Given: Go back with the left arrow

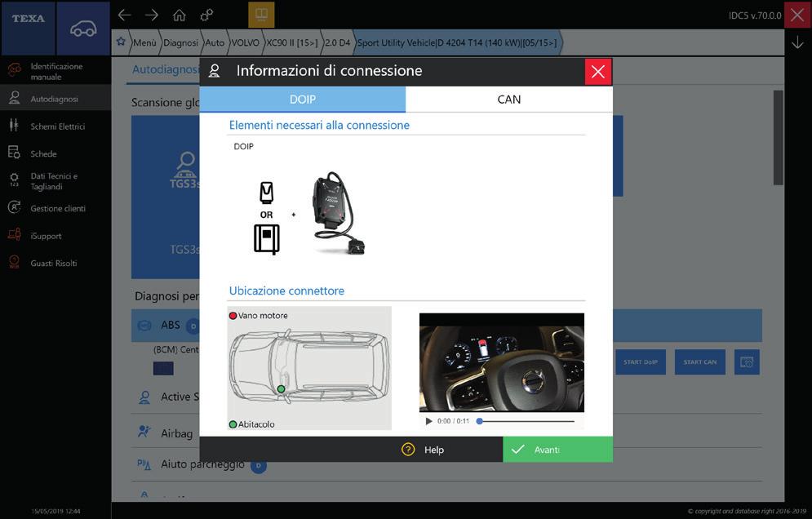Looking at the screenshot, I should coord(124,15).
